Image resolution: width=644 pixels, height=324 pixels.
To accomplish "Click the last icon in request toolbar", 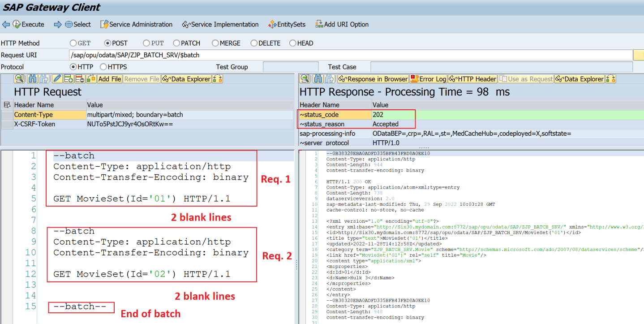I will (218, 79).
